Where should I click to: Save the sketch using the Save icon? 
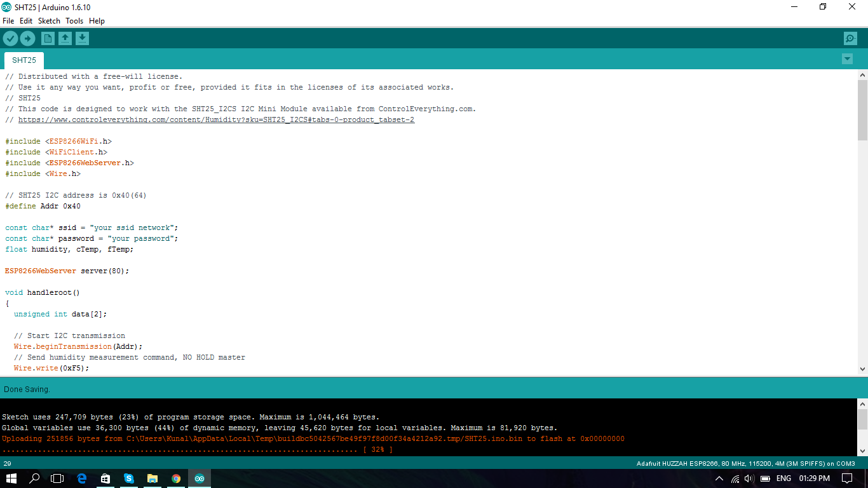pos(82,39)
